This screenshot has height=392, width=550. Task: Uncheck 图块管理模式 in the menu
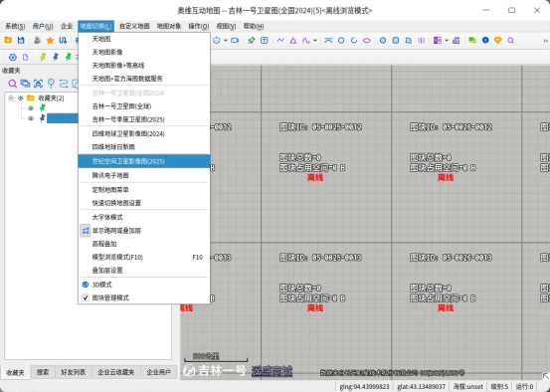(x=144, y=297)
